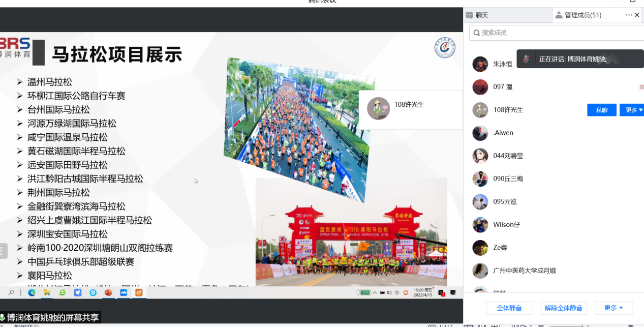Open the bottom 更多 dropdown menu

pos(614,308)
